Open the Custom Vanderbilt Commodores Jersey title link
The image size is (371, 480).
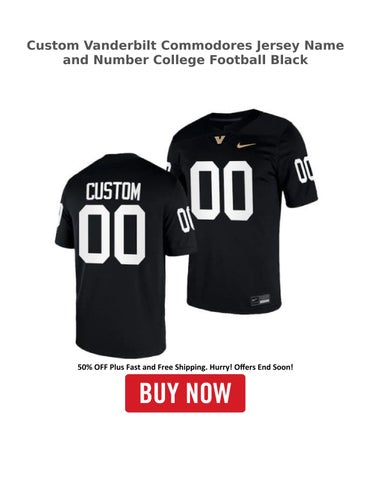tap(185, 52)
